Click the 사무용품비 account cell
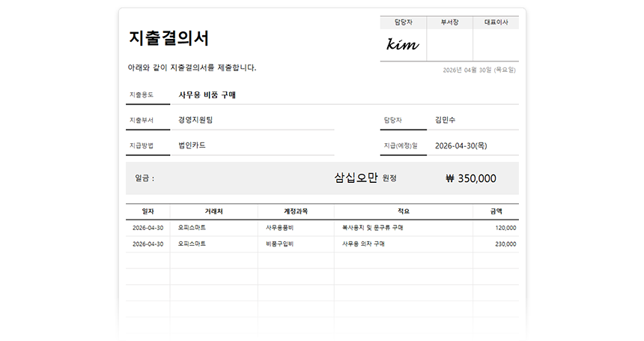The width and height of the screenshot is (644, 341). tap(296, 228)
